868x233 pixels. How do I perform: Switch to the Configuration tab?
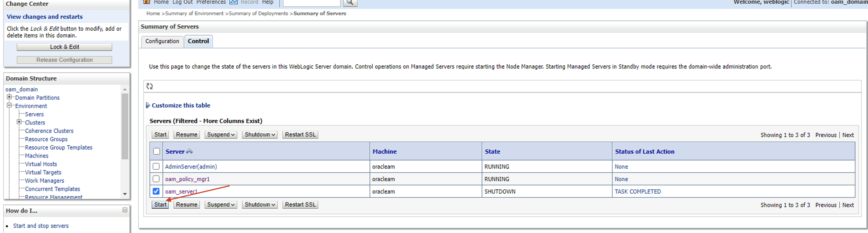pos(162,42)
